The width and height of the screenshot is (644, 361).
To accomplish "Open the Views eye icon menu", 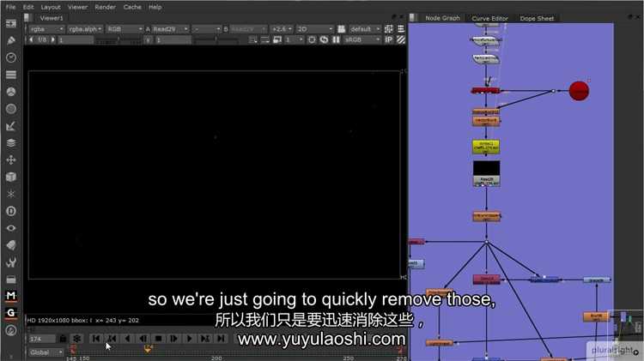I will point(11,228).
